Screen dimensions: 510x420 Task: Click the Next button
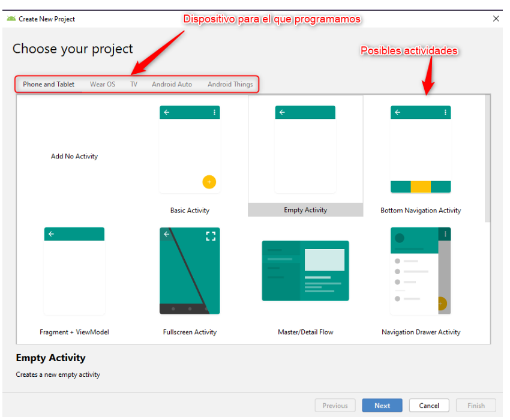[382, 406]
